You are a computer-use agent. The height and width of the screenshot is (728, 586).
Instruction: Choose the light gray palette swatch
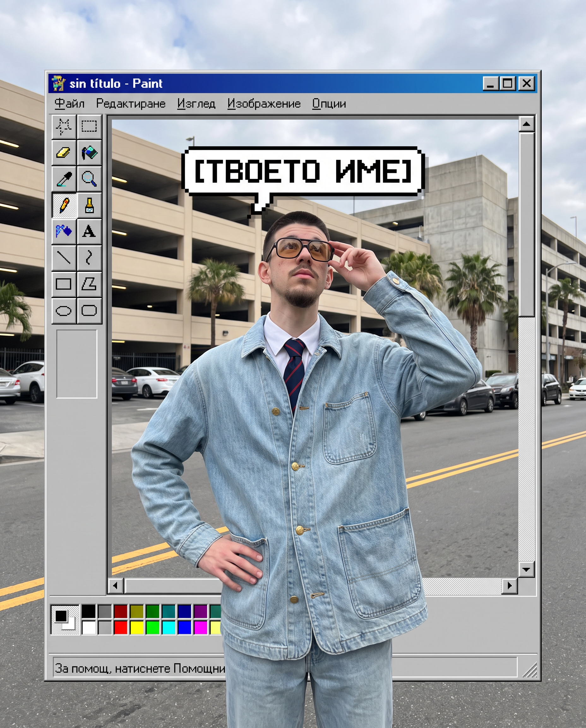tap(105, 628)
